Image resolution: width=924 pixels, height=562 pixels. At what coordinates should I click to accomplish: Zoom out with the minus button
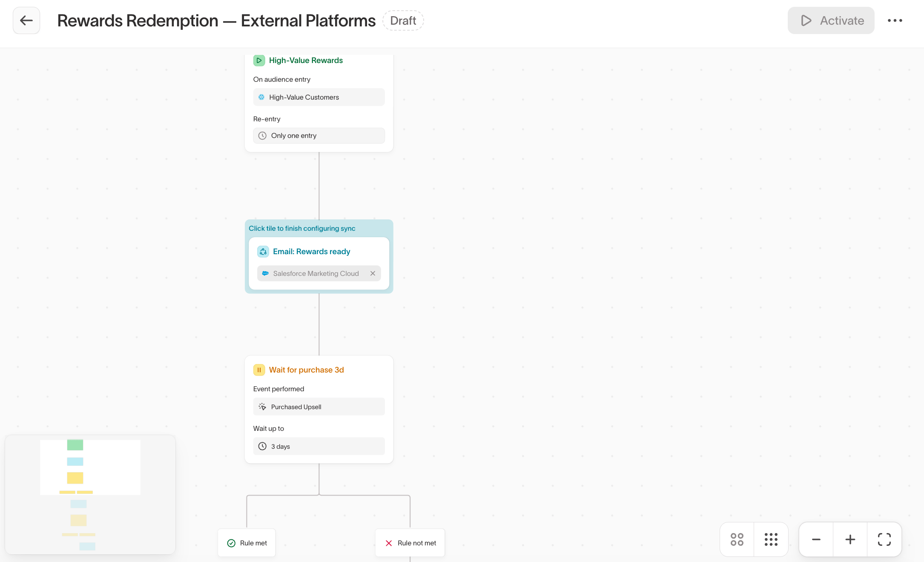(x=816, y=539)
